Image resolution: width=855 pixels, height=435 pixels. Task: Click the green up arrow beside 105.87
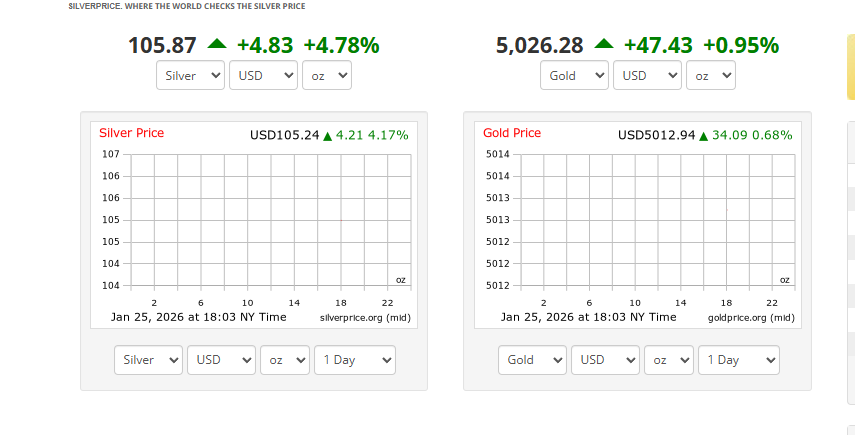[217, 44]
